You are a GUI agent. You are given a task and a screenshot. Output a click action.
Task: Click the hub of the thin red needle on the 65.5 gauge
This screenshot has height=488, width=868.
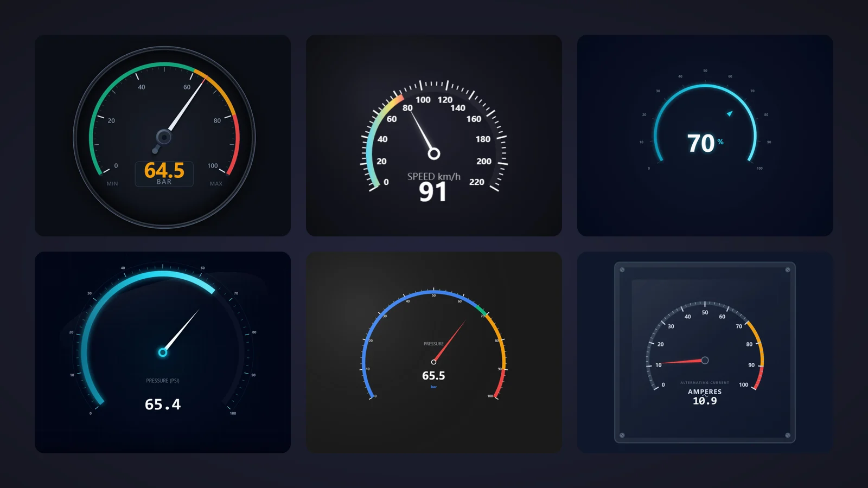pyautogui.click(x=433, y=362)
